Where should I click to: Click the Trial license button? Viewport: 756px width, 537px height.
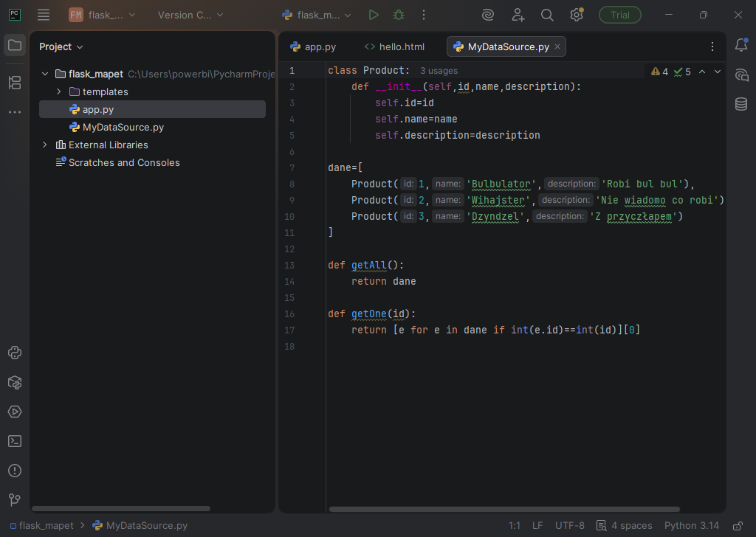(x=620, y=15)
